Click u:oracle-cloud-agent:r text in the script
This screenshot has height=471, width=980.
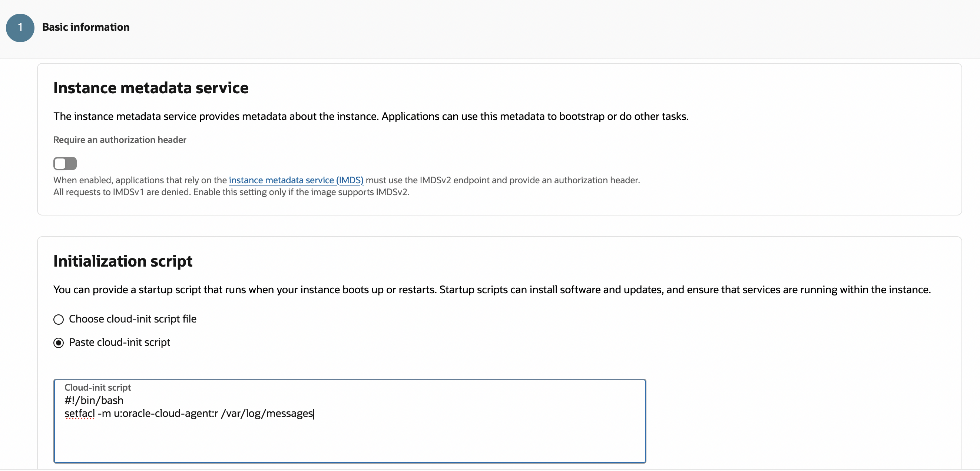[x=166, y=413]
